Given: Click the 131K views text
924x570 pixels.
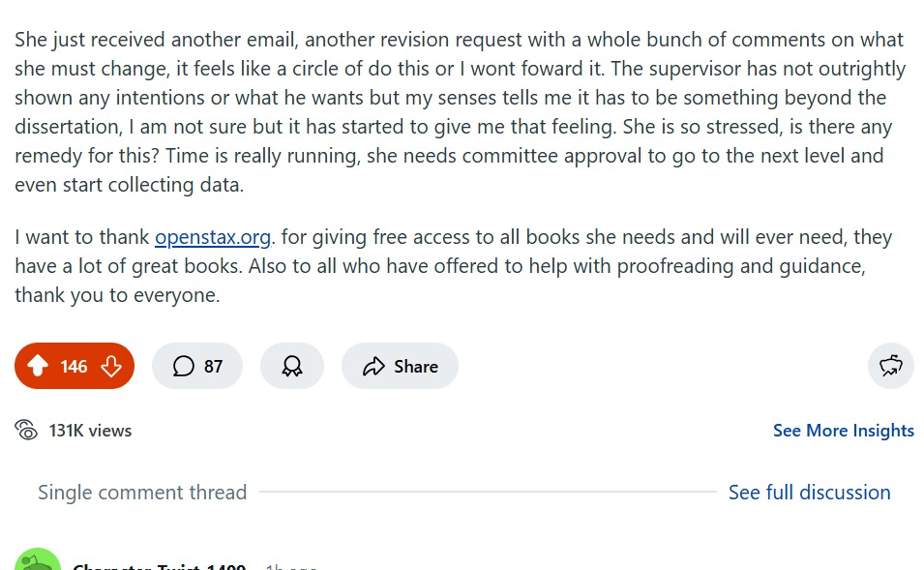Looking at the screenshot, I should tap(90, 431).
